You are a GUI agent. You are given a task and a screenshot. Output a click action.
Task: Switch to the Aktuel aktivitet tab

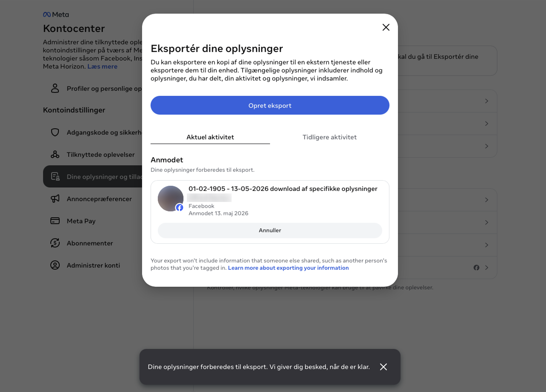pyautogui.click(x=210, y=137)
